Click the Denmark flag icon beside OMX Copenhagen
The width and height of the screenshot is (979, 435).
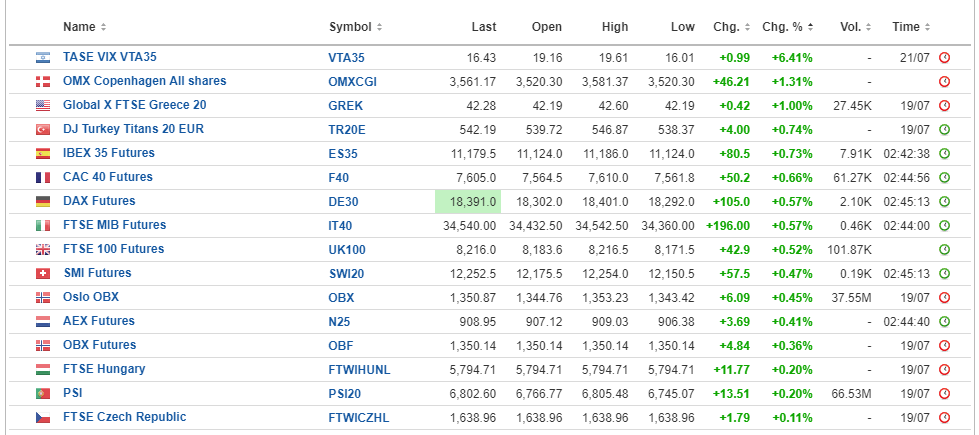coord(42,82)
